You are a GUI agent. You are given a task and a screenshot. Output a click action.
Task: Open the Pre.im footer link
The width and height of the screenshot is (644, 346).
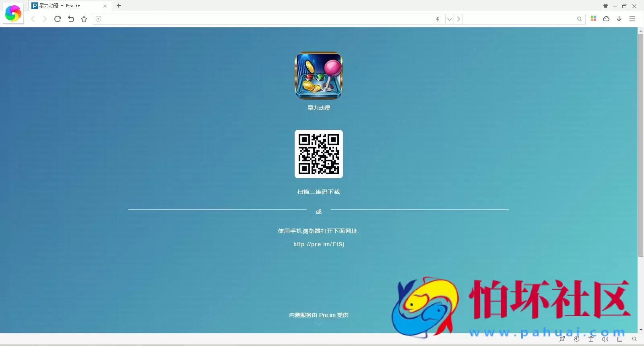(x=327, y=315)
